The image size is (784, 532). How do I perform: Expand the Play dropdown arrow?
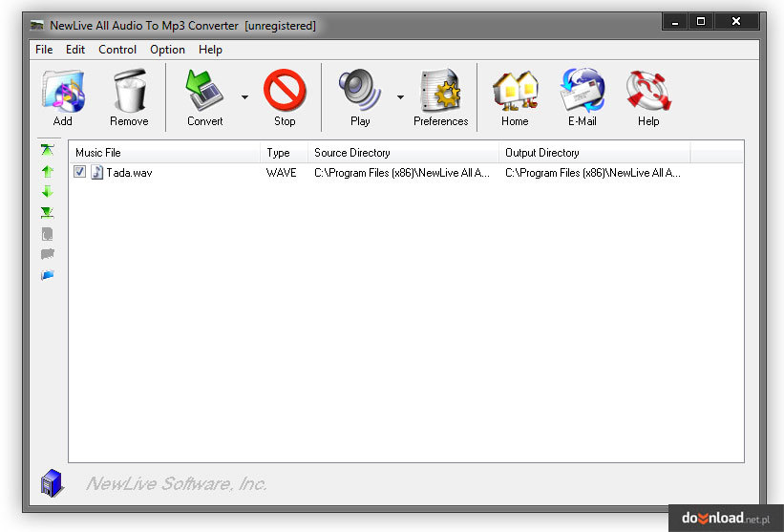point(400,97)
